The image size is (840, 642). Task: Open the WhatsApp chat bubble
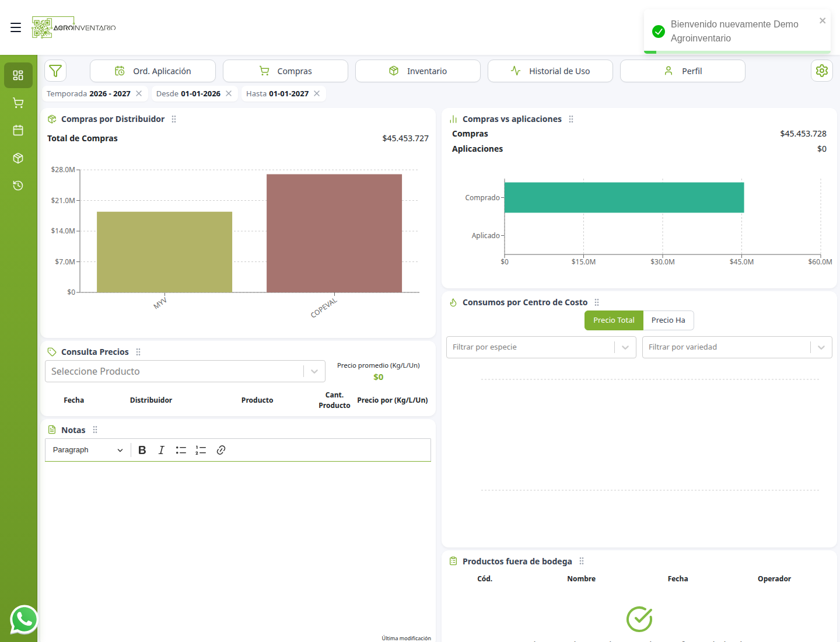coord(24,619)
